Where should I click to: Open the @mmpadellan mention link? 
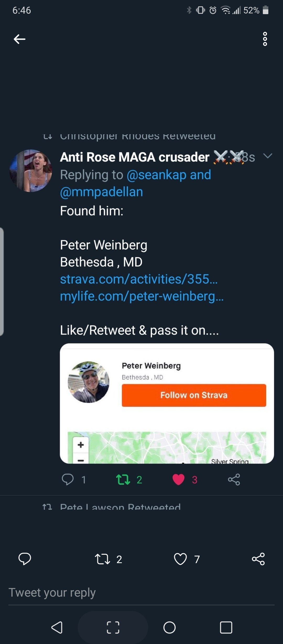pyautogui.click(x=101, y=192)
